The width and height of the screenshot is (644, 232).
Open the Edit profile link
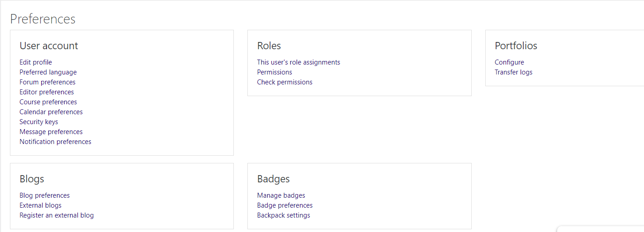point(36,62)
